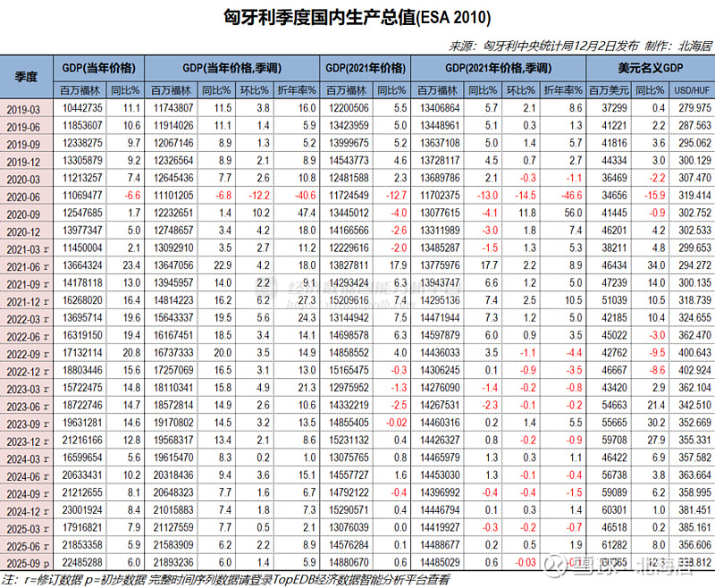The width and height of the screenshot is (715, 588).
Task: Click the seasonally adjusted value 21893236
Action: coord(173,562)
